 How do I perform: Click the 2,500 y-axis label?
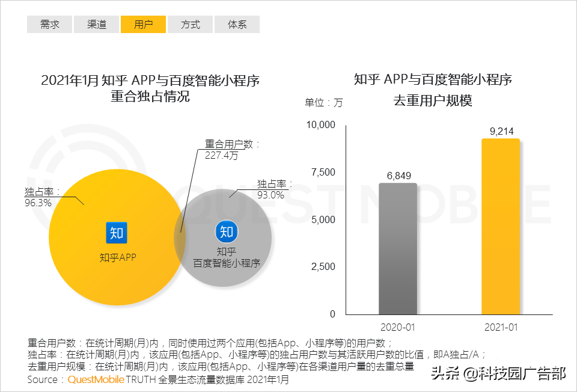pyautogui.click(x=323, y=266)
